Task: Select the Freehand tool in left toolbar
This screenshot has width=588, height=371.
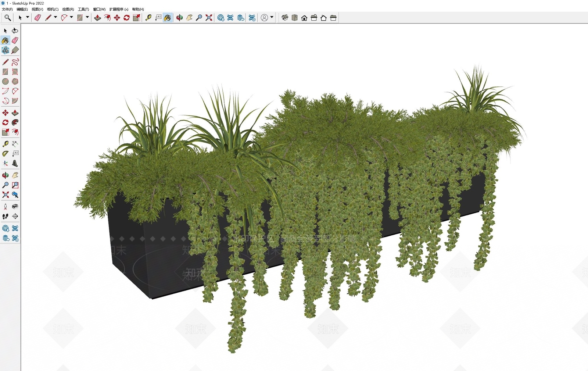Action: pos(15,62)
